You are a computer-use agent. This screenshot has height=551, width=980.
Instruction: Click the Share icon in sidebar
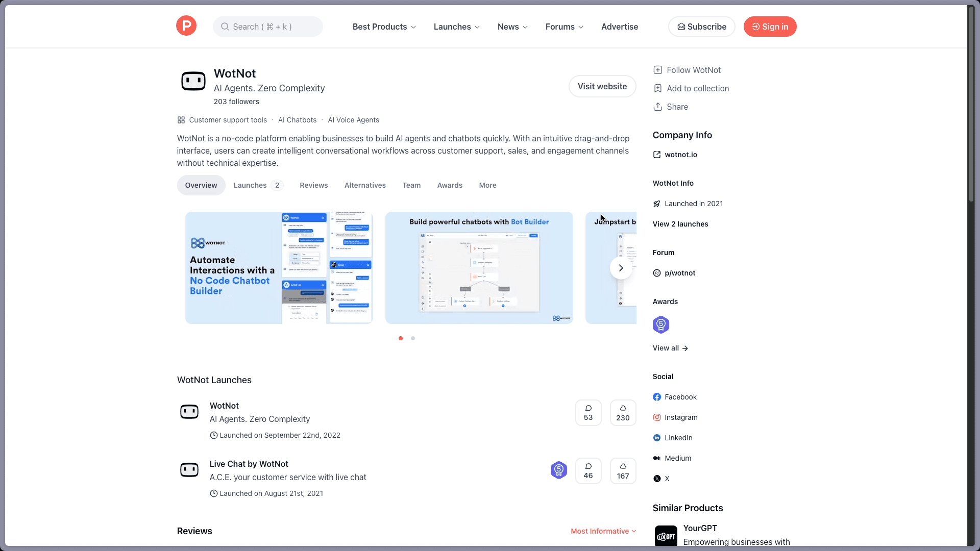(x=658, y=107)
